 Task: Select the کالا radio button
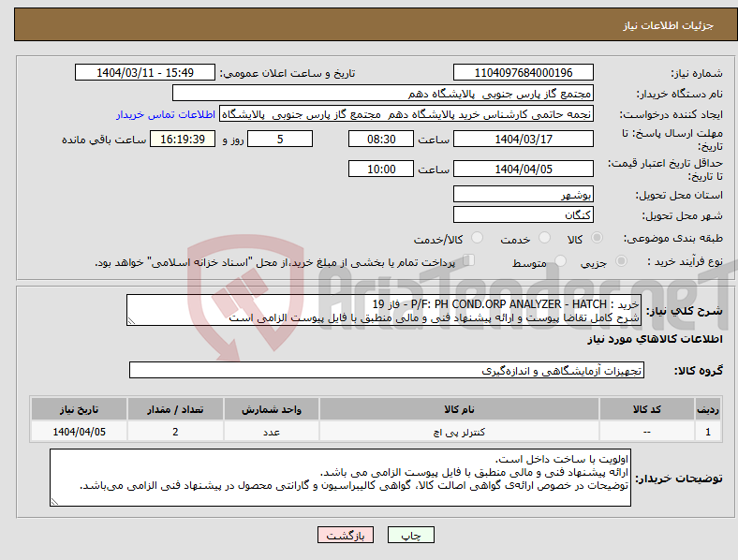597,238
